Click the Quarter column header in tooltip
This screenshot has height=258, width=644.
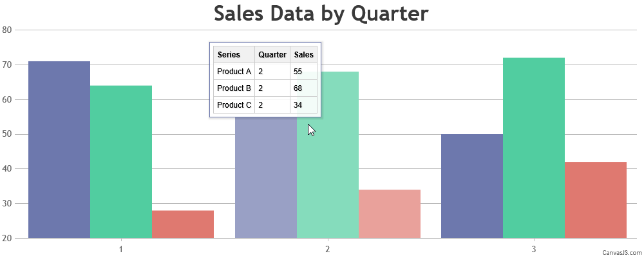click(x=272, y=55)
